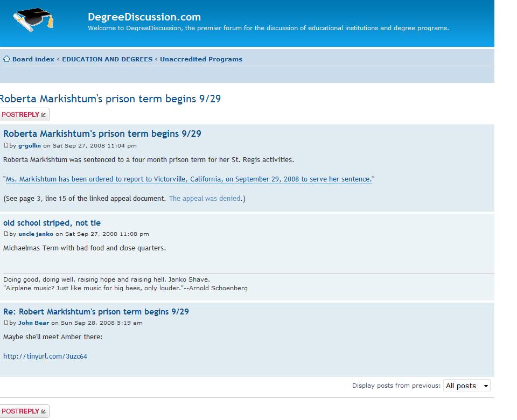Screen dimensions: 517x420
Task: View John Bear's profile
Action: tap(33, 323)
